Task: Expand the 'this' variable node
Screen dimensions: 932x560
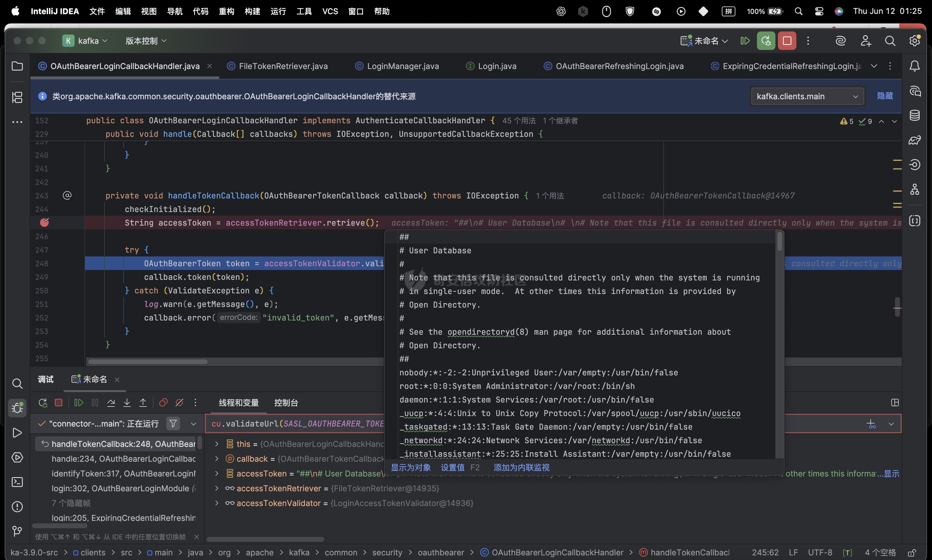Action: [x=217, y=444]
